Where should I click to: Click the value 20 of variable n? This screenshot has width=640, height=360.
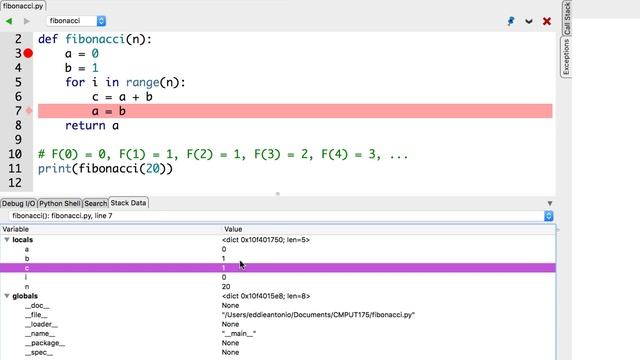[x=226, y=287]
